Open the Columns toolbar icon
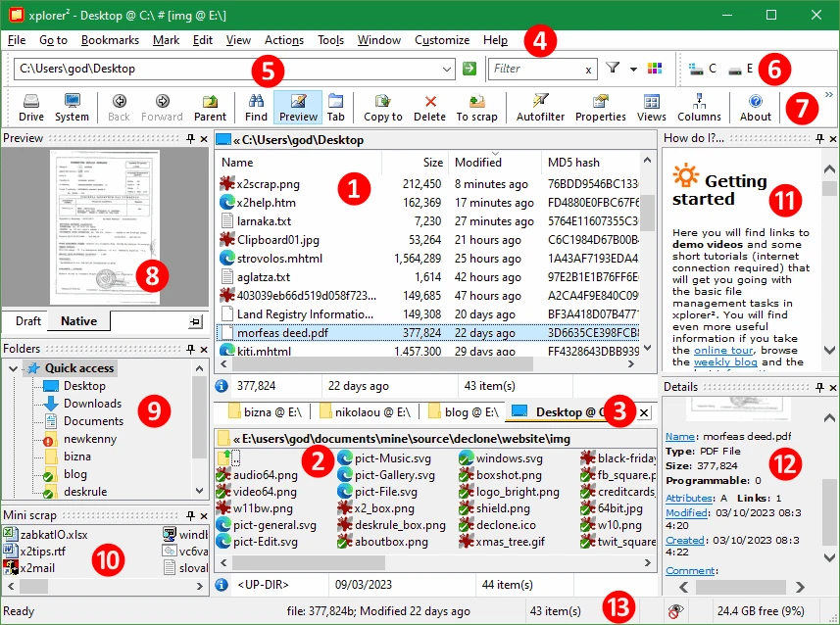The image size is (840, 625). (x=699, y=107)
